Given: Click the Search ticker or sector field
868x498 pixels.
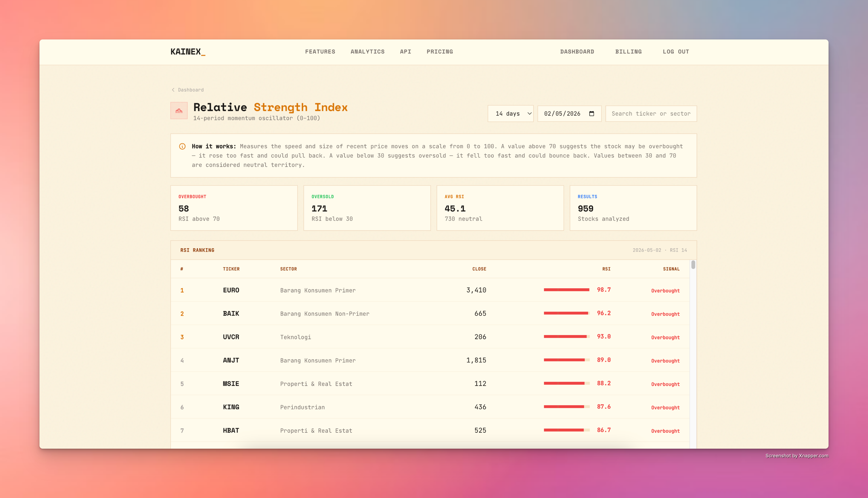Looking at the screenshot, I should 651,114.
